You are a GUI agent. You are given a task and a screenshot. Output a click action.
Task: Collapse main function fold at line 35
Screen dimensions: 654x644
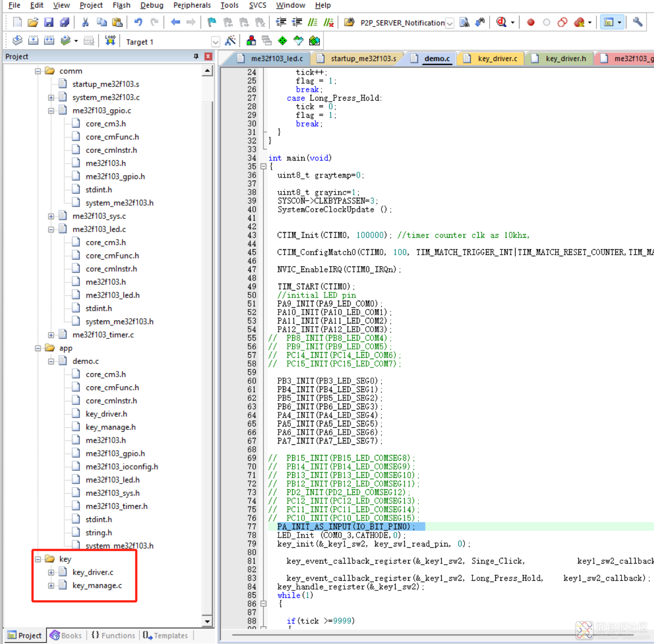(263, 166)
